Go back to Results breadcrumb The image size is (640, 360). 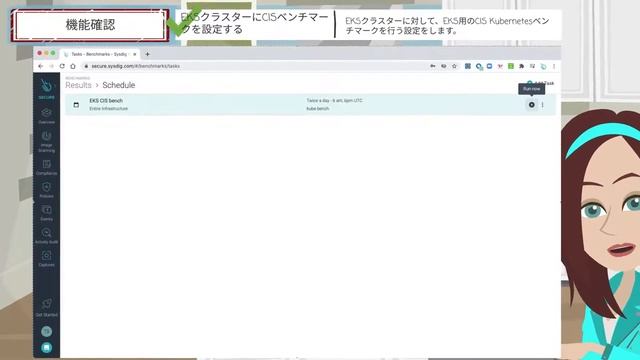pyautogui.click(x=78, y=85)
